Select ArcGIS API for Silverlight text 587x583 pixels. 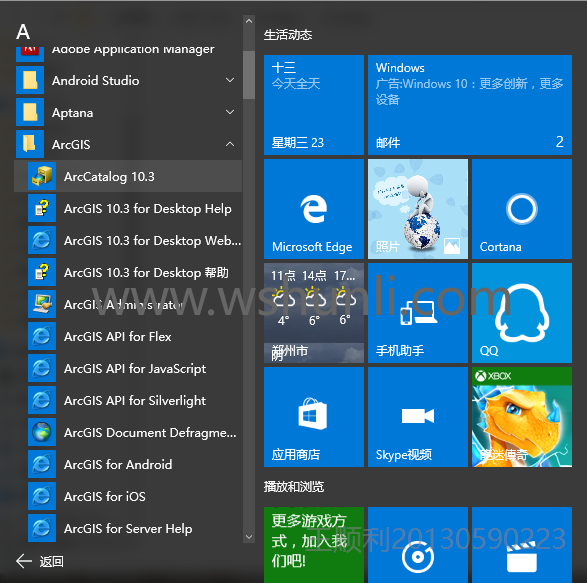[135, 401]
